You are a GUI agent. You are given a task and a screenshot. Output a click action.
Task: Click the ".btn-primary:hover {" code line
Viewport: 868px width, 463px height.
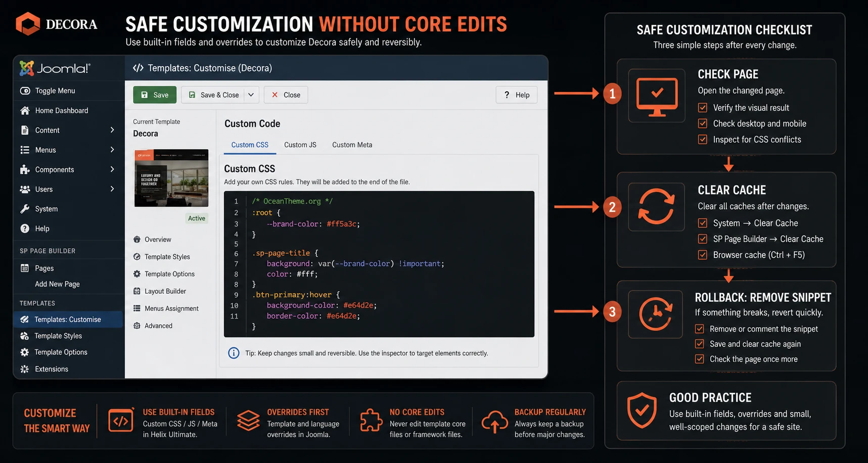click(x=296, y=295)
